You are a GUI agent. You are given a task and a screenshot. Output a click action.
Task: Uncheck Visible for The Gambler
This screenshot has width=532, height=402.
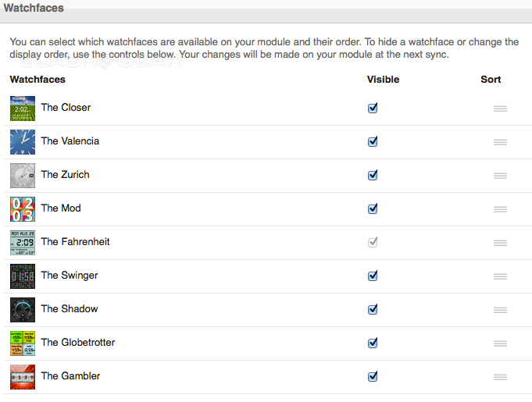tap(373, 376)
